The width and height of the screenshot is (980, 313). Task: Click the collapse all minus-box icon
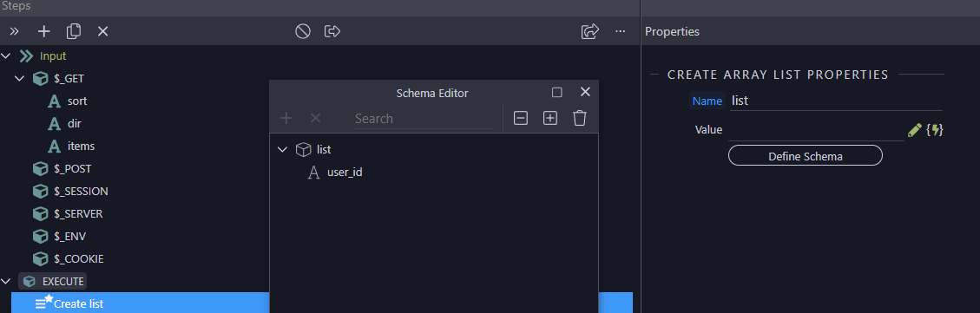[x=521, y=118]
